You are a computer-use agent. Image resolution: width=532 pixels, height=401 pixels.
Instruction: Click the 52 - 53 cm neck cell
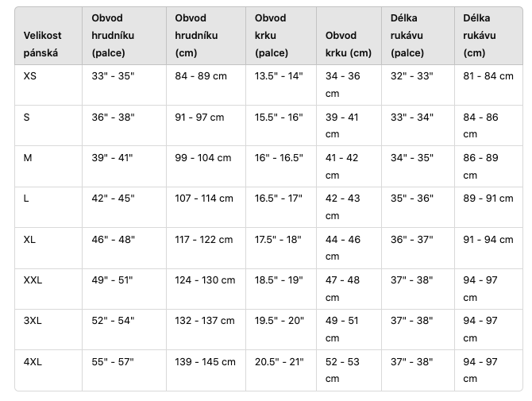tap(342, 370)
